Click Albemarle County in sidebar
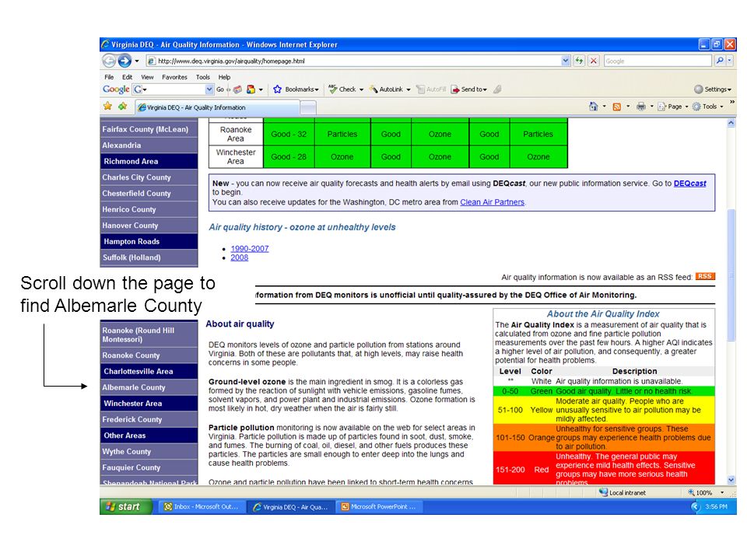This screenshot has height=560, width=747. click(149, 387)
